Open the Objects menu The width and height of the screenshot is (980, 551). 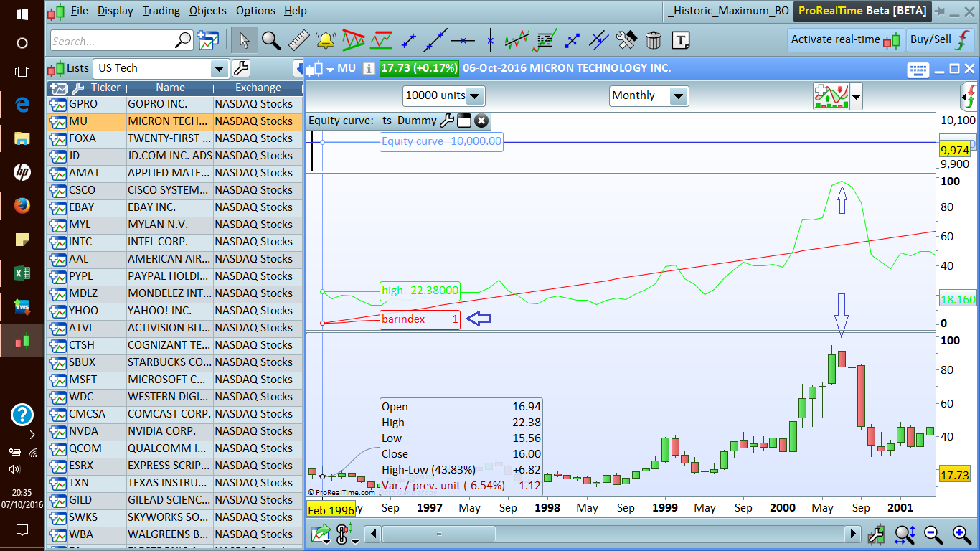pos(208,11)
